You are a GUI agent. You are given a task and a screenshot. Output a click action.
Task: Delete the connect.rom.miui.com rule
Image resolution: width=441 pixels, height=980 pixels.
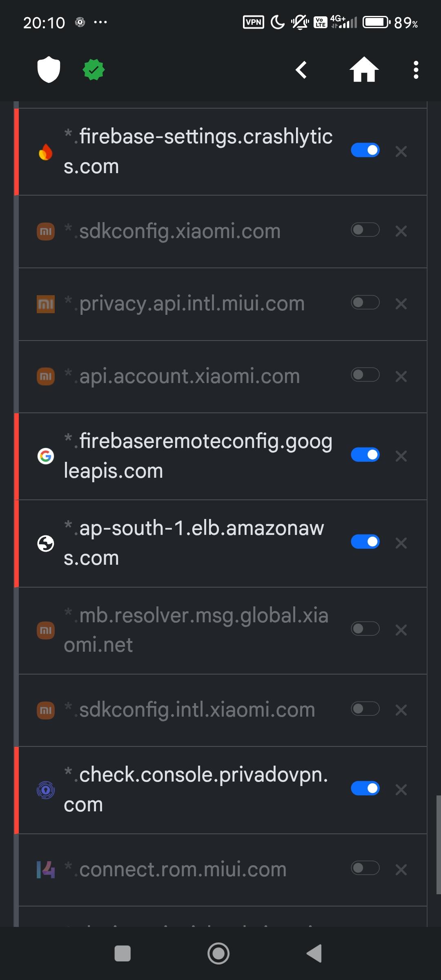(401, 870)
